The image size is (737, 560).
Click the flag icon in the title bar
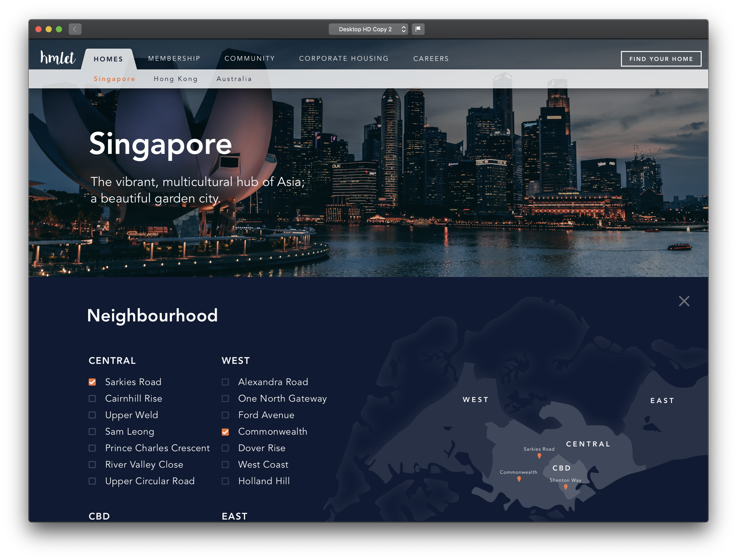pos(418,29)
